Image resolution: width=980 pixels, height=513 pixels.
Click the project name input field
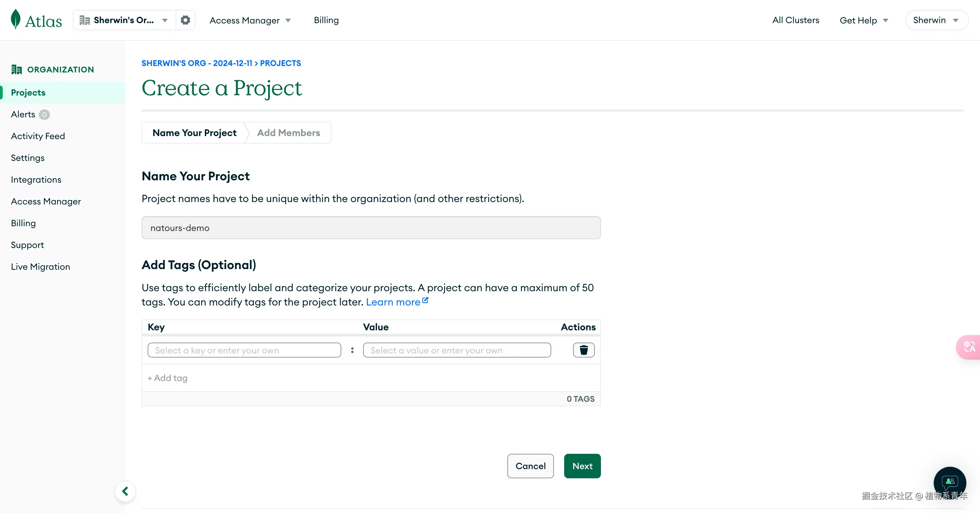click(x=371, y=228)
